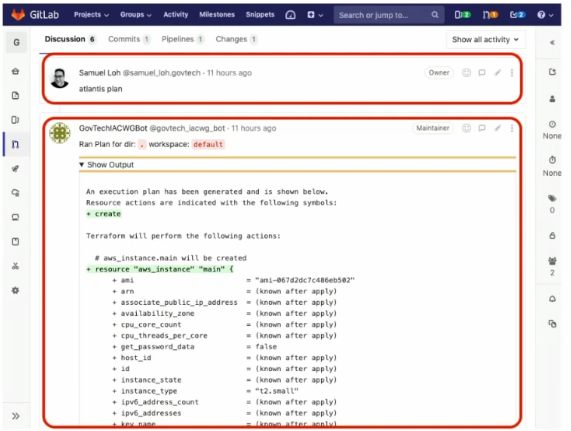Add emoji reaction to Samuel Loh's comment
This screenshot has width=571, height=431.
466,73
